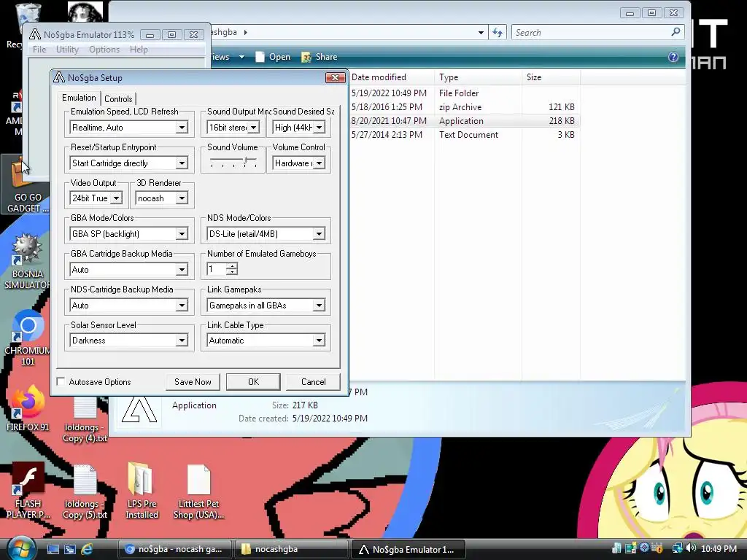
Task: Click the Show Desktop quick launch icon
Action: pos(53,549)
